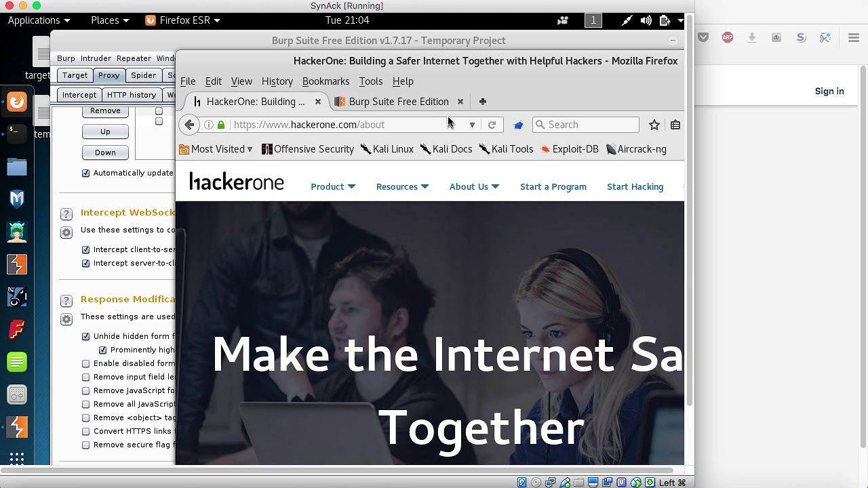The width and height of the screenshot is (868, 488).
Task: Expand the Product menu on HackerOne
Action: click(333, 186)
